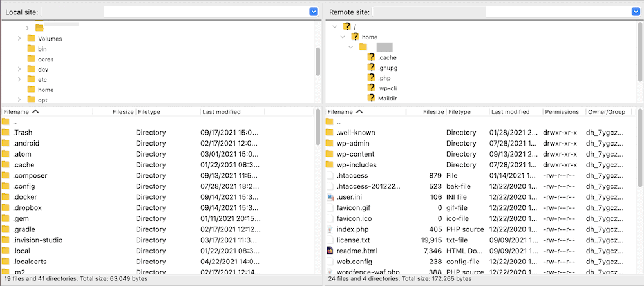Click the file icon of license.txt
Viewport: 644px width, 286px height.
point(329,240)
